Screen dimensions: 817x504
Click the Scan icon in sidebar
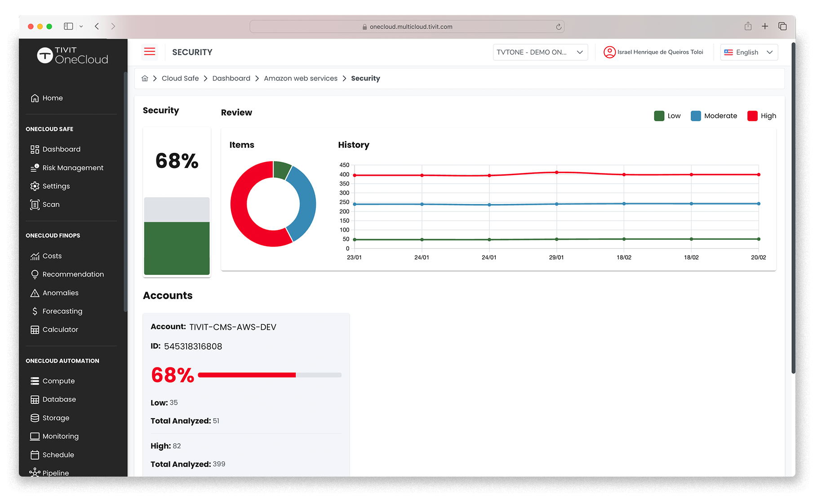click(35, 204)
